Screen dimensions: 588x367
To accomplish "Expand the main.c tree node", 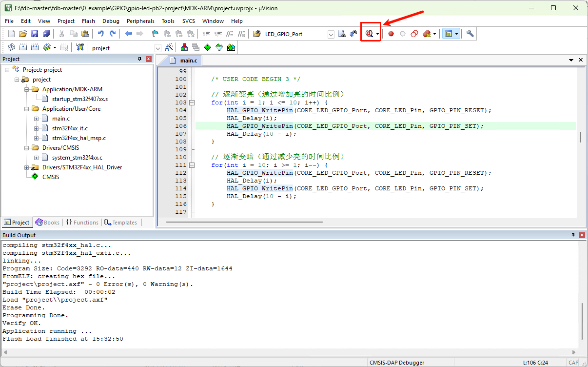I will (37, 119).
